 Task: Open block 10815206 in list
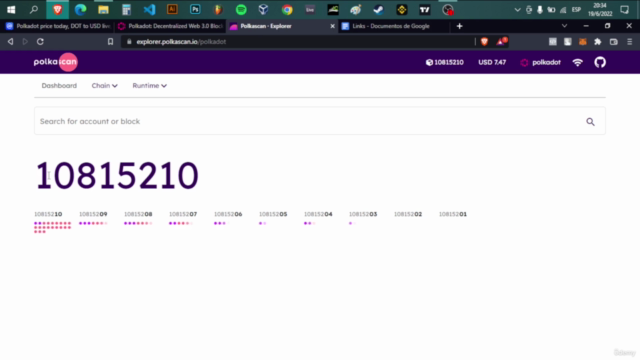point(228,214)
